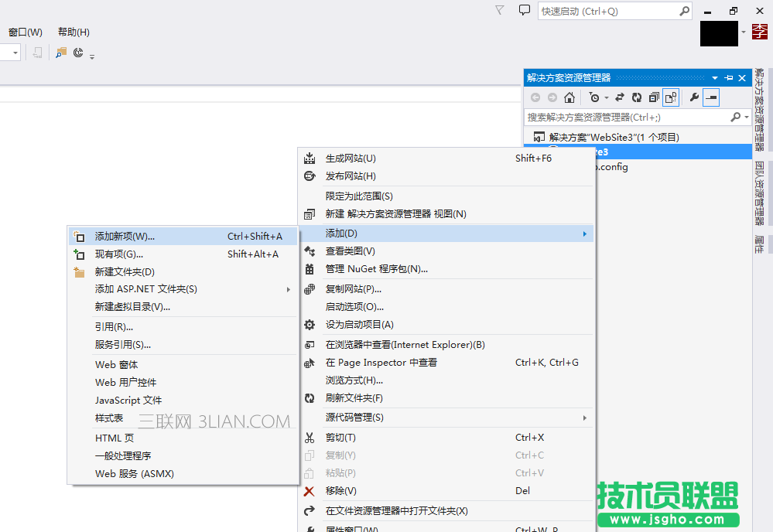Open properties via the wrench icon
Viewport: 773px width, 532px height.
coord(694,97)
